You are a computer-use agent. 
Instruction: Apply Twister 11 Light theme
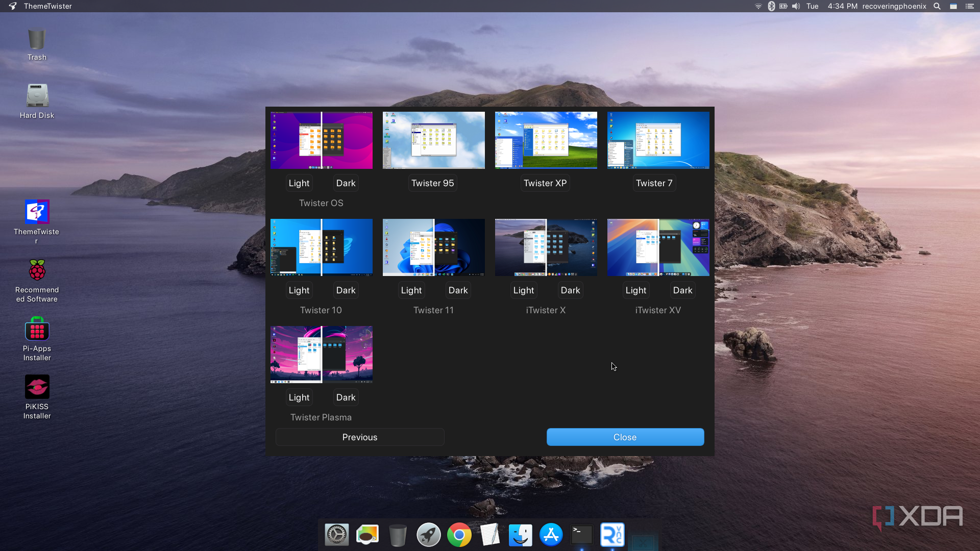click(x=411, y=290)
